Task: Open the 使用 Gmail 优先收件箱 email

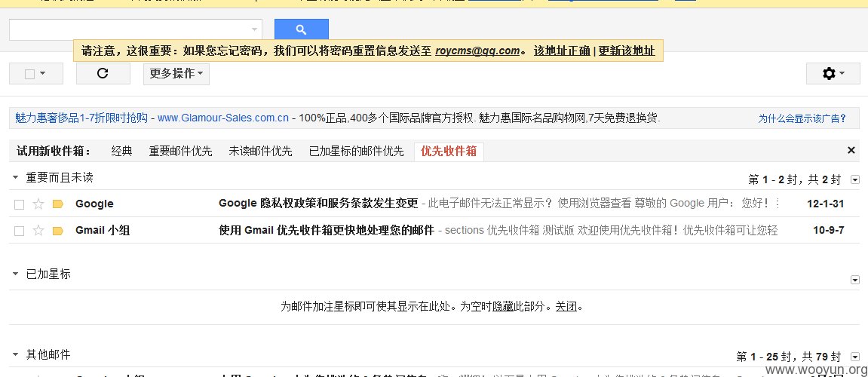Action: click(327, 230)
